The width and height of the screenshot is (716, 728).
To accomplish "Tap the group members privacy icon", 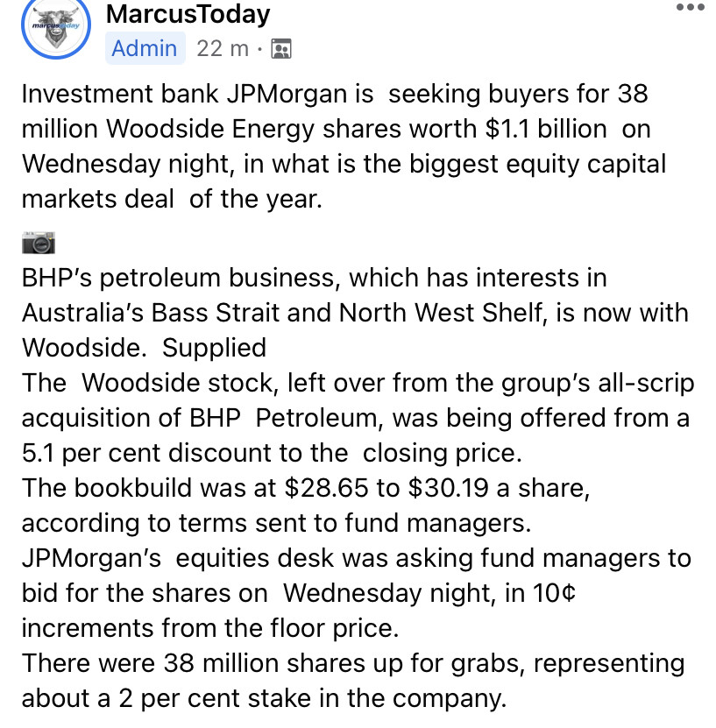I will point(281,49).
